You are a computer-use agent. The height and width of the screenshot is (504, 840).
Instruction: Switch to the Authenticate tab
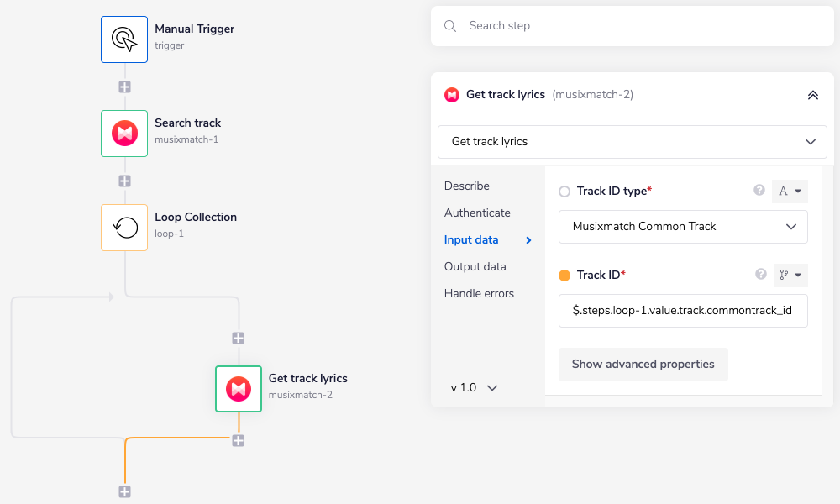[x=477, y=213]
